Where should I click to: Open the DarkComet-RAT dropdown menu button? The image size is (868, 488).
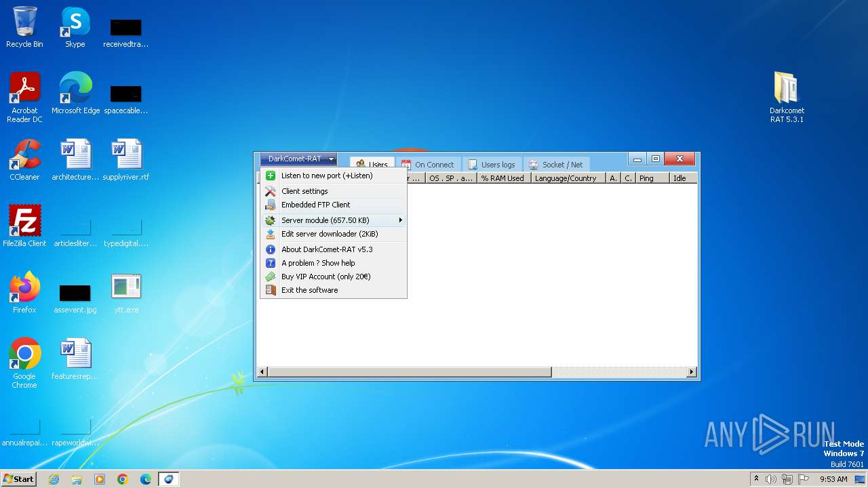[298, 159]
